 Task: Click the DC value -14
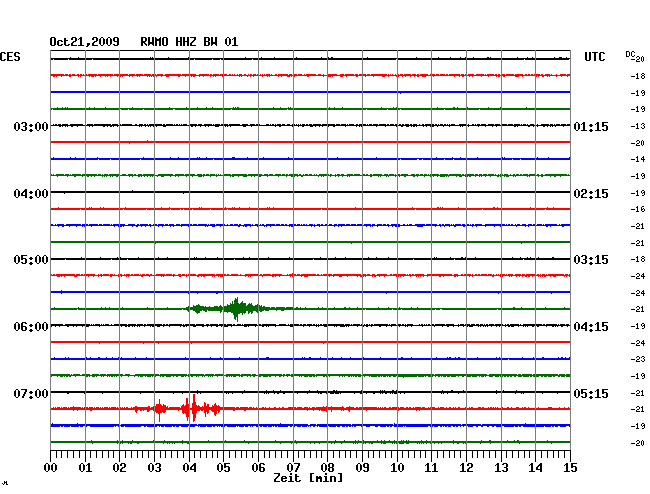tap(638, 159)
